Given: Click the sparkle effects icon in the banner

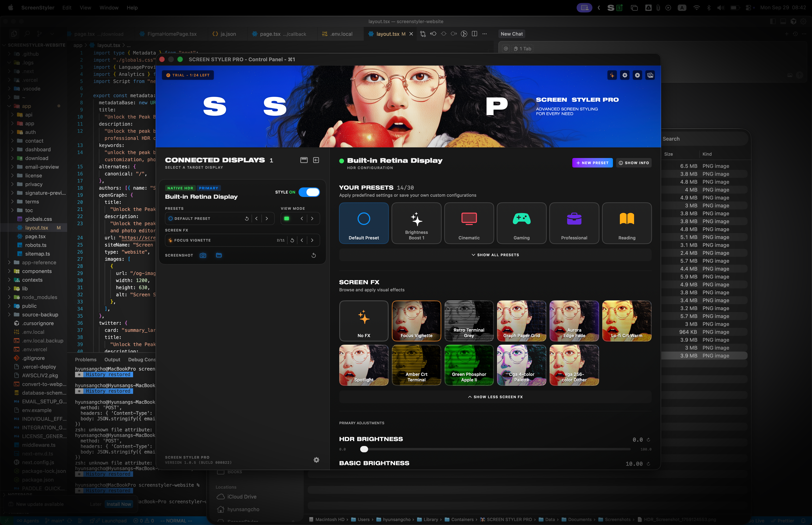Looking at the screenshot, I should 612,75.
